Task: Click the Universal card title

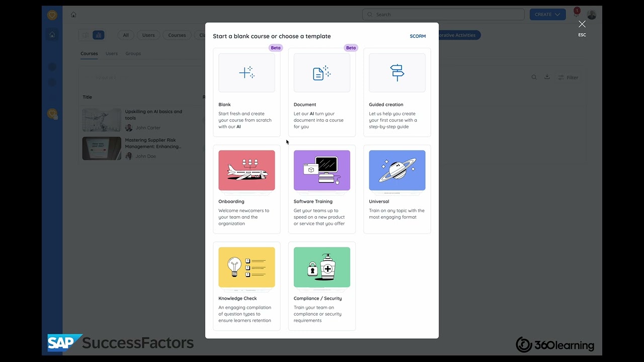Action: click(x=379, y=202)
